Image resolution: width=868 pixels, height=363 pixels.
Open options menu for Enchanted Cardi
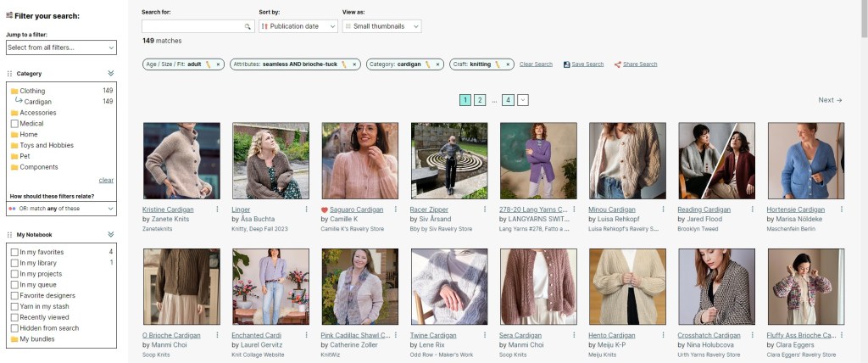click(306, 335)
